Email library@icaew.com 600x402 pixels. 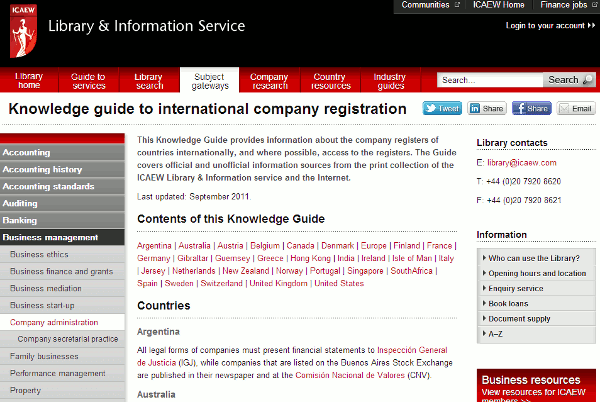coord(522,163)
